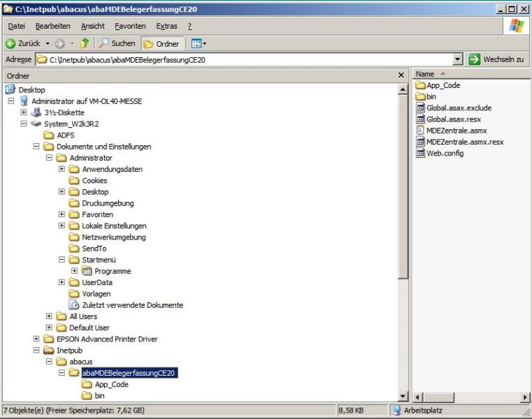Open the address bar dropdown arrow
Screen dimensions: 532x419
point(458,59)
